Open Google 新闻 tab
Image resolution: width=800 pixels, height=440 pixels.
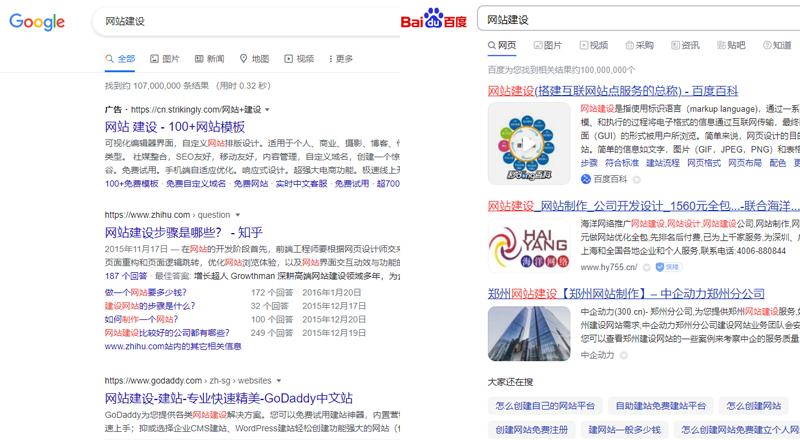[210, 59]
